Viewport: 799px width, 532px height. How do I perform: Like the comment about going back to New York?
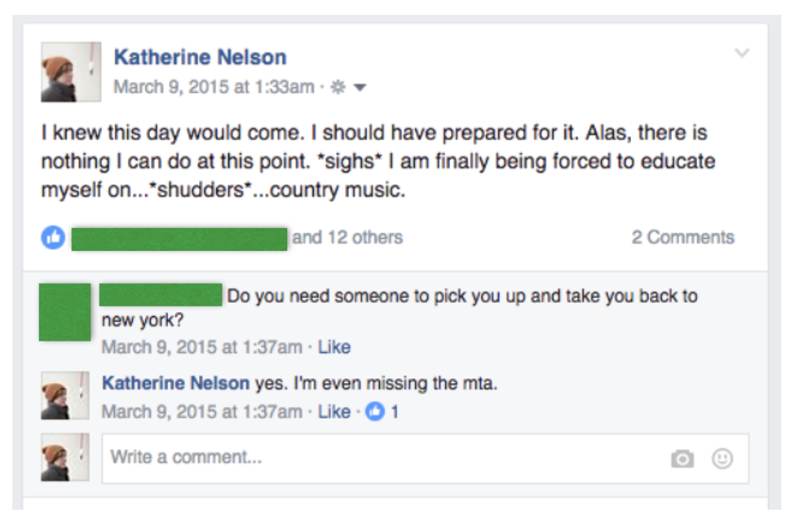click(x=333, y=347)
